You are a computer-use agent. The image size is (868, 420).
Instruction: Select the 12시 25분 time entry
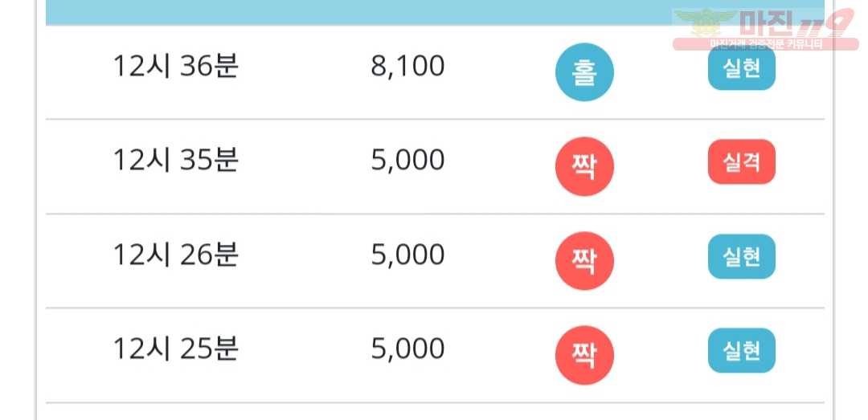pos(175,349)
